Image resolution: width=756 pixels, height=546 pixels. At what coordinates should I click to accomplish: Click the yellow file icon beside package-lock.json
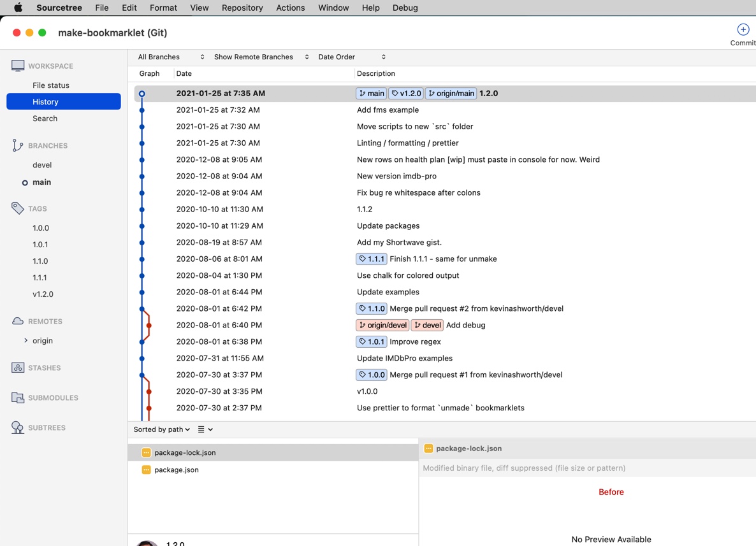(x=145, y=452)
